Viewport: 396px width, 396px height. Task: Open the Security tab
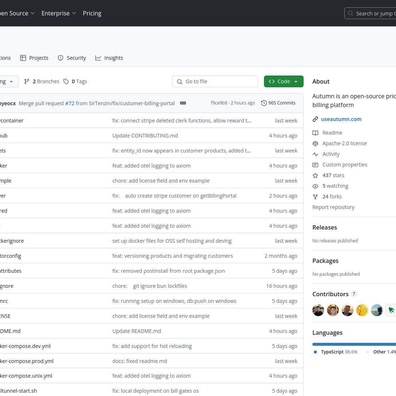pos(72,58)
